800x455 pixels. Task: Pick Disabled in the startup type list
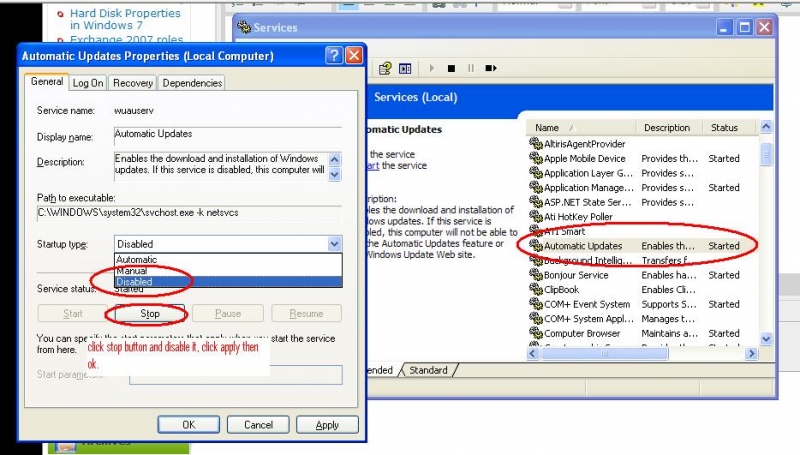point(134,282)
